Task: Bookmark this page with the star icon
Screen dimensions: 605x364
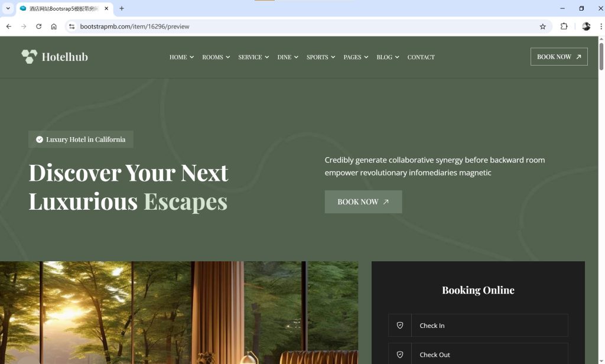Action: 542,26
